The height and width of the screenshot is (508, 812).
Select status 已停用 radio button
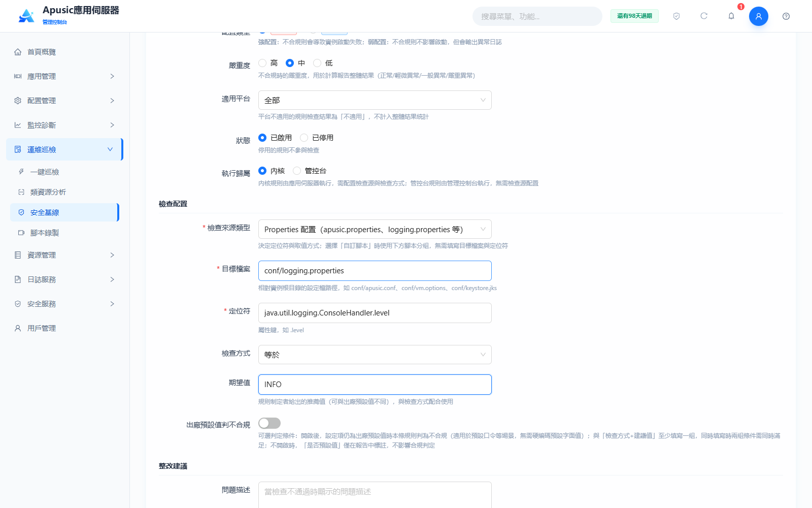[304, 138]
